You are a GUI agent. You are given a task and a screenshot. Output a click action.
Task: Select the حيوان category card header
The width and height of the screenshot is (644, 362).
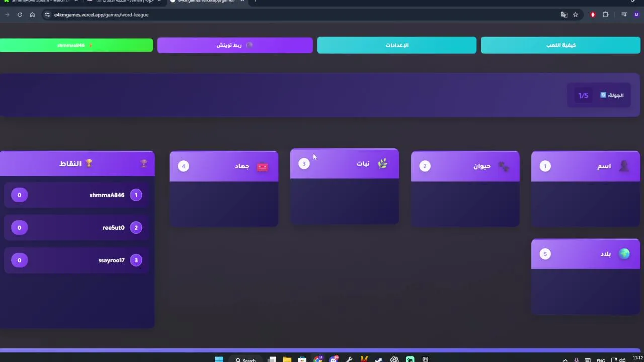pyautogui.click(x=465, y=166)
